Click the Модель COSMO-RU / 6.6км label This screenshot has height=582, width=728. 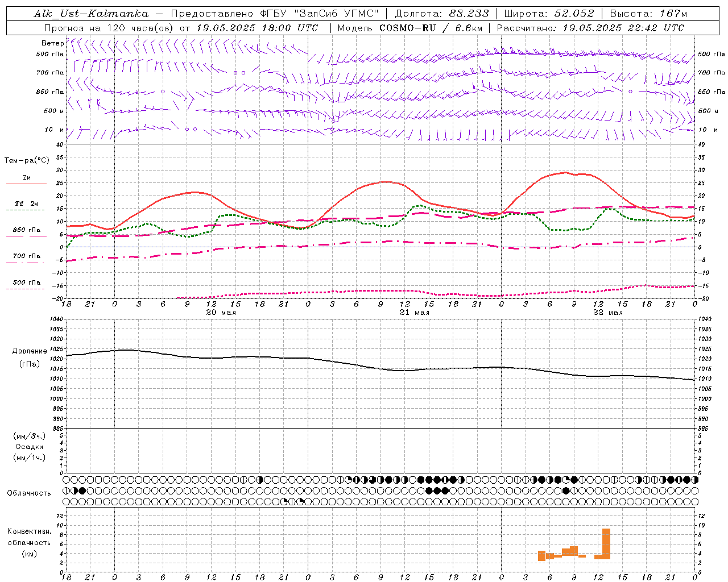point(409,28)
